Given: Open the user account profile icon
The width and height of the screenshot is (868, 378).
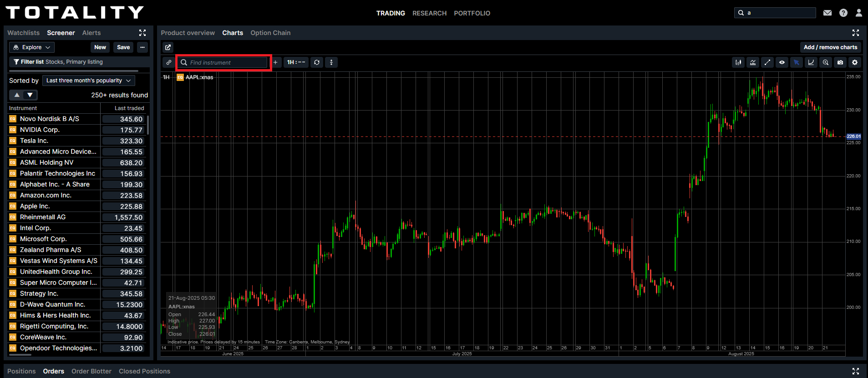Looking at the screenshot, I should [x=859, y=13].
